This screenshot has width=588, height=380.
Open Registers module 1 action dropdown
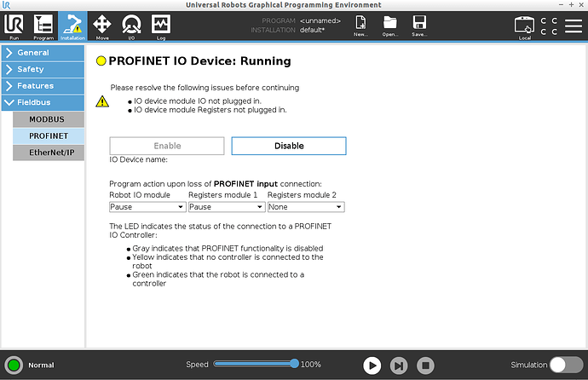coord(227,207)
